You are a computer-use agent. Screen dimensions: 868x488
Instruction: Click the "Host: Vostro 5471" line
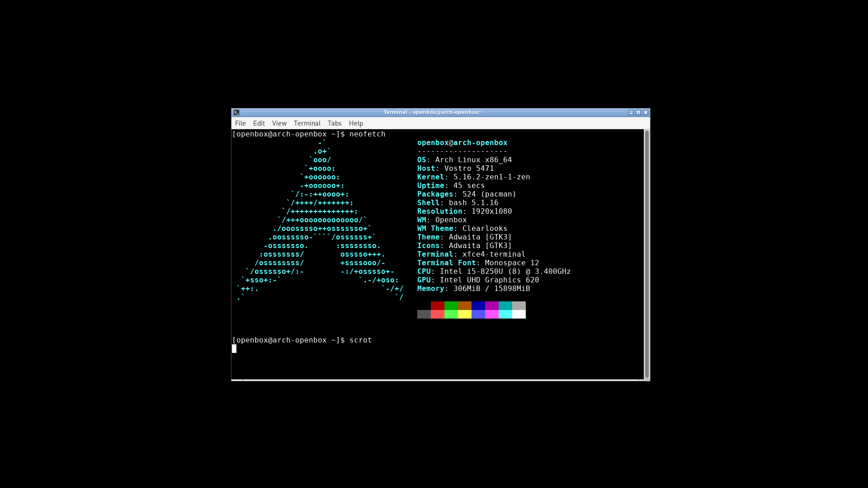coord(456,169)
